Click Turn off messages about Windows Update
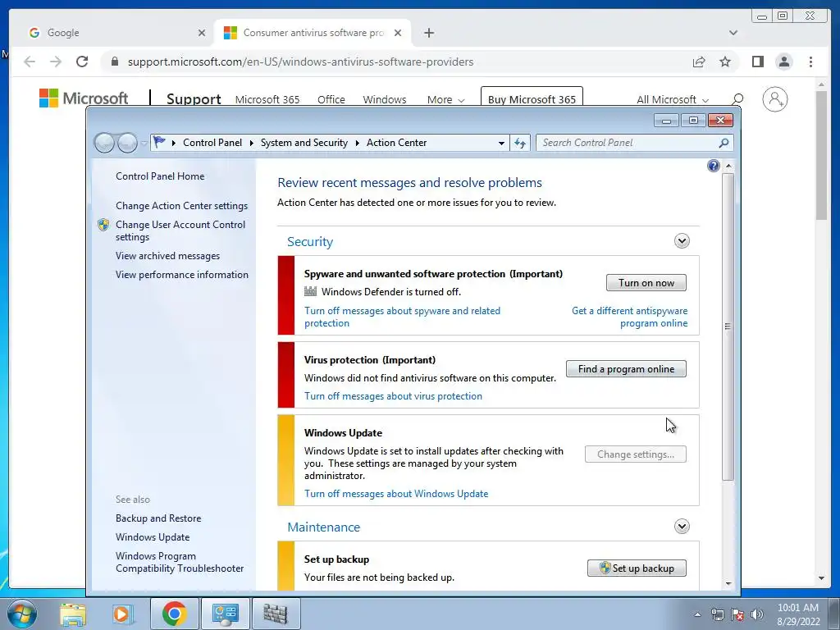The image size is (840, 630). 396,493
